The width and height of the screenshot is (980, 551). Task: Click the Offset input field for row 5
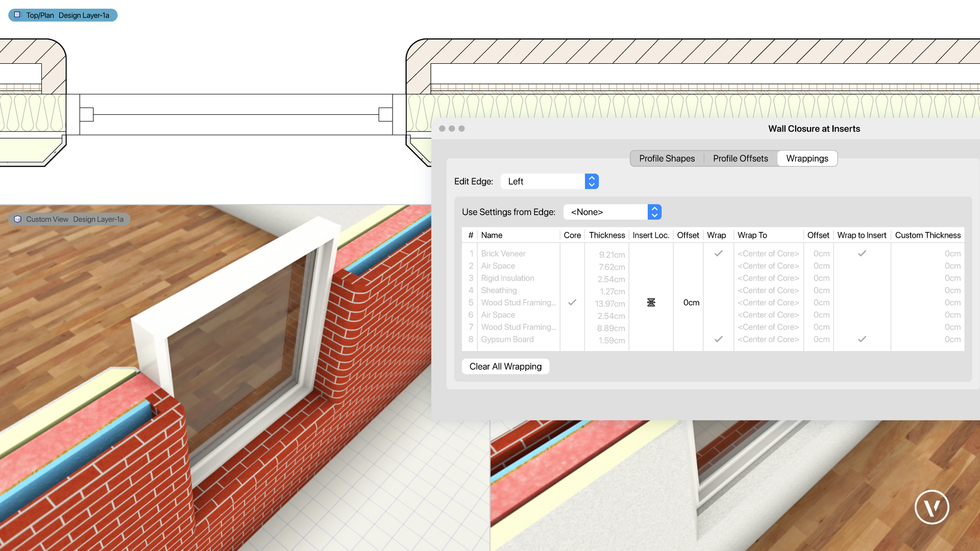tap(689, 302)
